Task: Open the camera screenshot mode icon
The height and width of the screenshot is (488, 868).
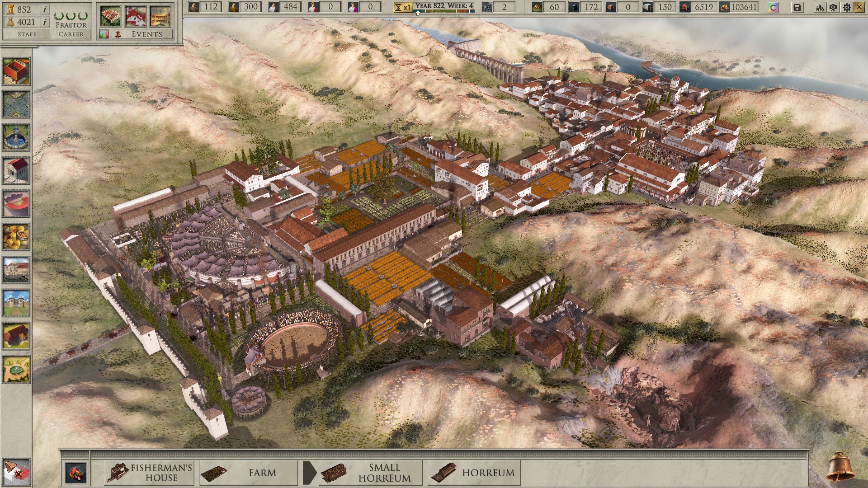Action: pyautogui.click(x=833, y=7)
